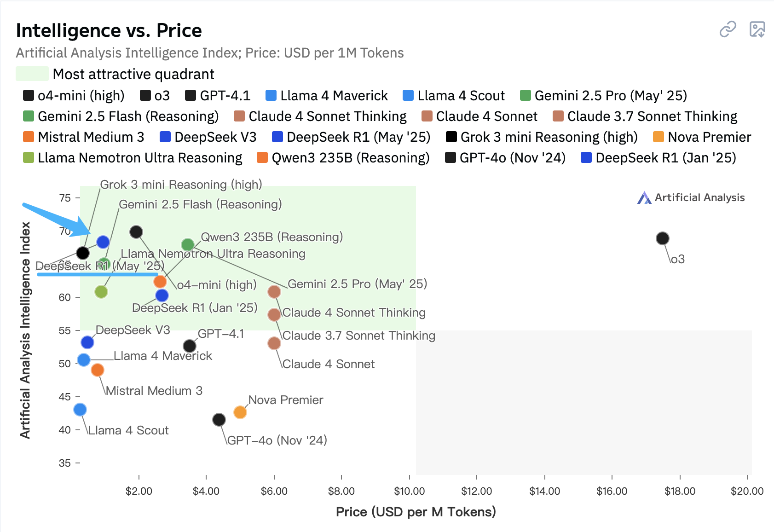Image resolution: width=774 pixels, height=532 pixels.
Task: Toggle Nova Premier legend item
Action: 702,137
